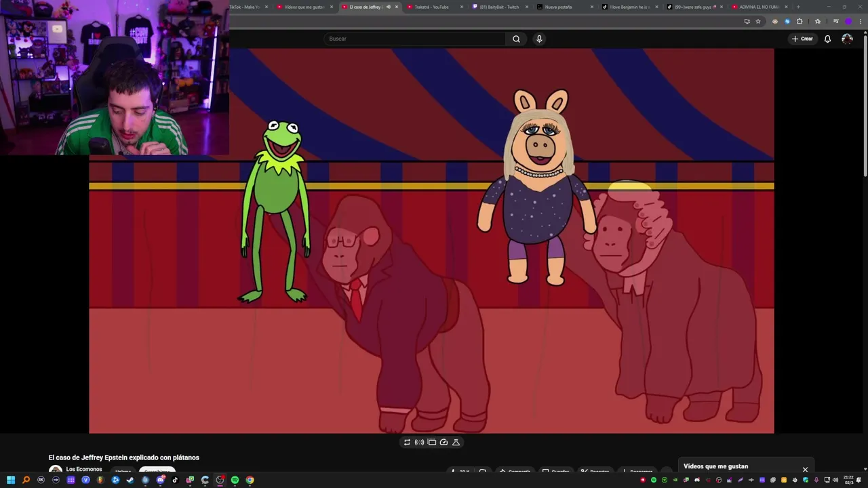Open Discord from the taskbar
This screenshot has height=488, width=868.
click(160, 480)
